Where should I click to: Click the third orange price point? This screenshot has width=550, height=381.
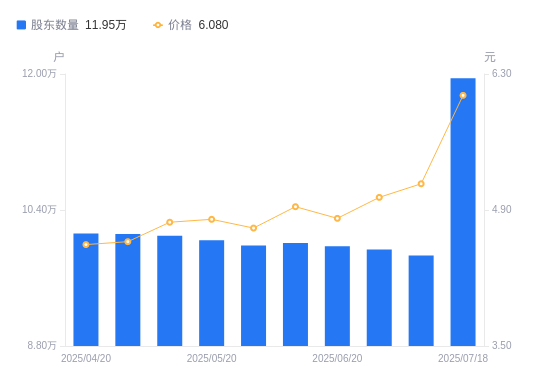(x=170, y=222)
